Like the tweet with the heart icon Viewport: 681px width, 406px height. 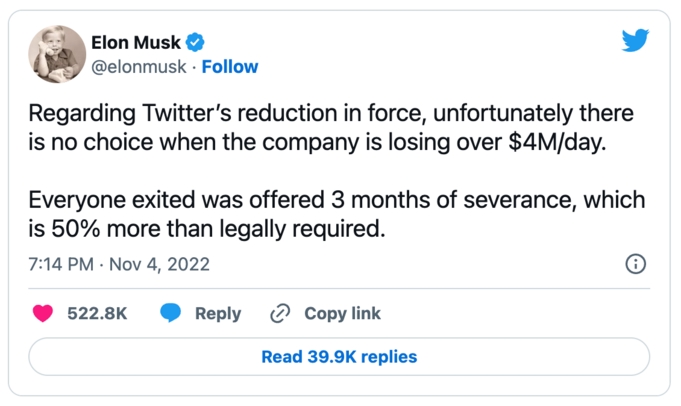43,313
